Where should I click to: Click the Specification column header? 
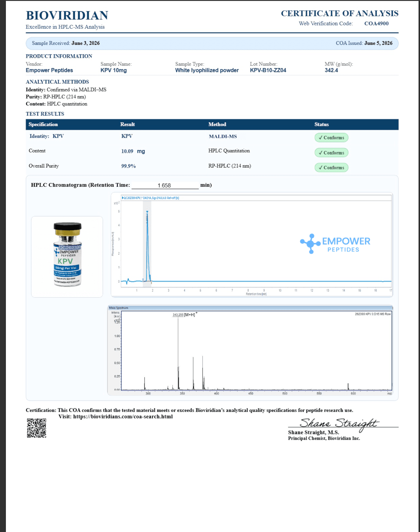pyautogui.click(x=43, y=124)
